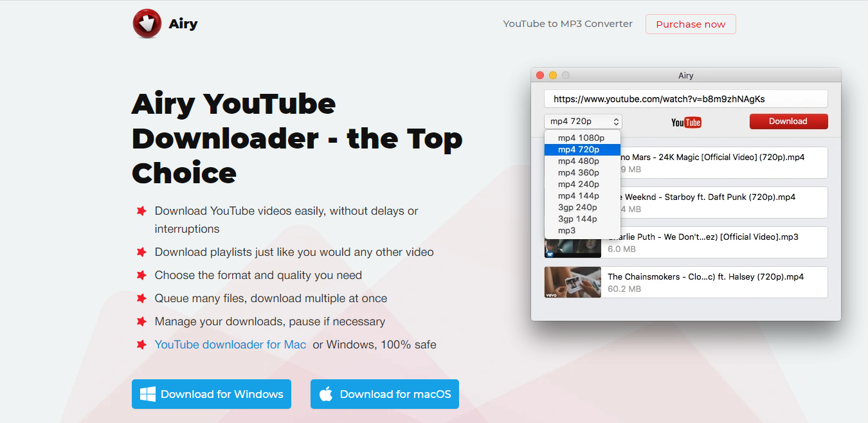Click the 'Download YouTube videos easily' bullet text
The image size is (868, 423).
(x=287, y=220)
